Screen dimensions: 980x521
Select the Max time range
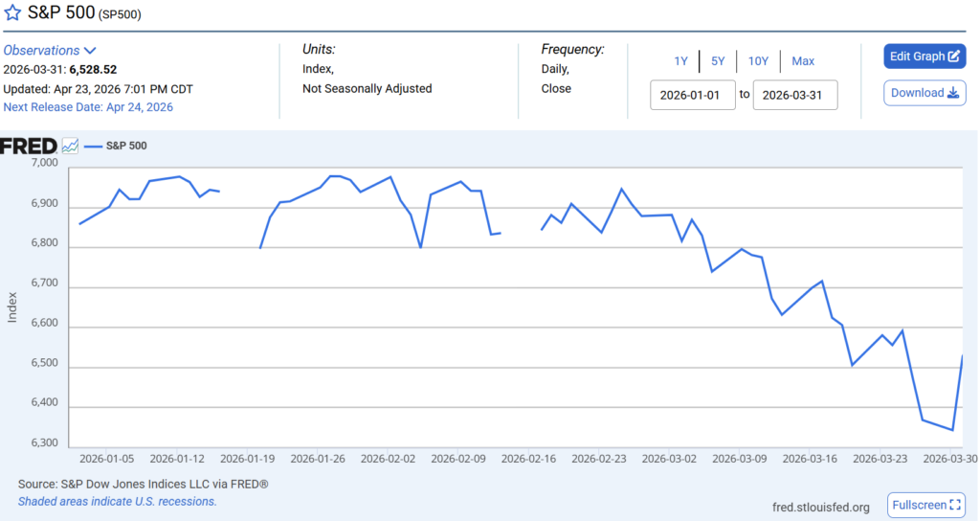(803, 61)
